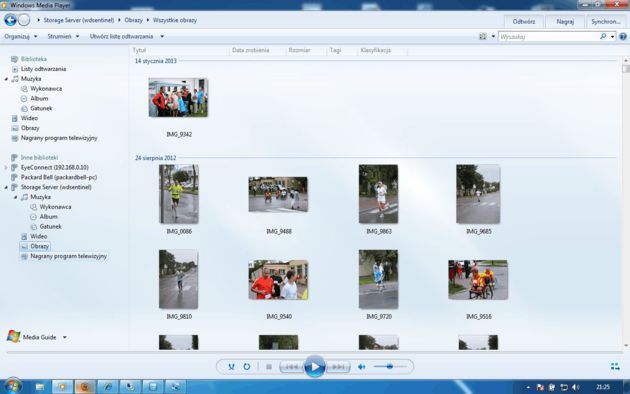The width and height of the screenshot is (630, 394).
Task: Skip to the previous item
Action: pos(292,367)
